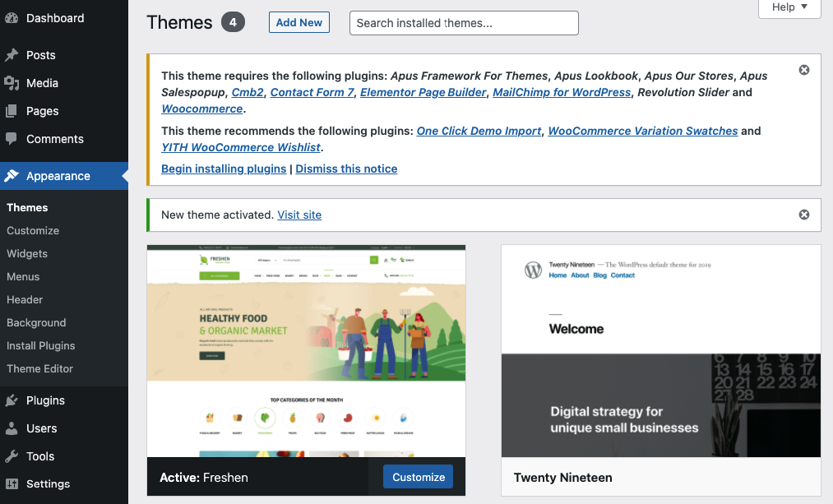Open Theme Editor in Appearance submenu
The image size is (833, 504).
click(40, 369)
